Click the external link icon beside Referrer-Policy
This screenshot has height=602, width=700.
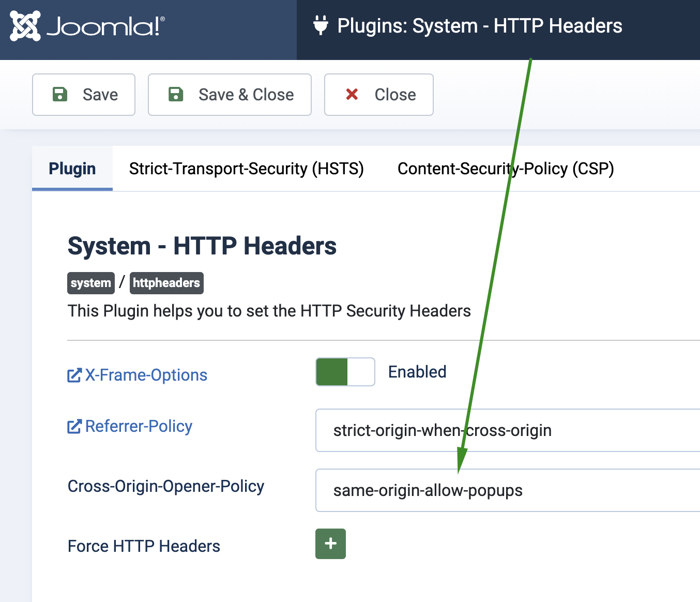tap(74, 427)
